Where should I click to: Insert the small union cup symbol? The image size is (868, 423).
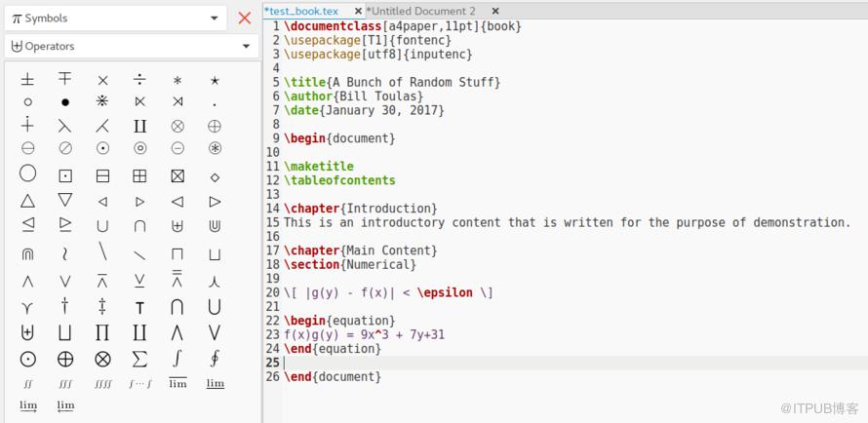(102, 226)
